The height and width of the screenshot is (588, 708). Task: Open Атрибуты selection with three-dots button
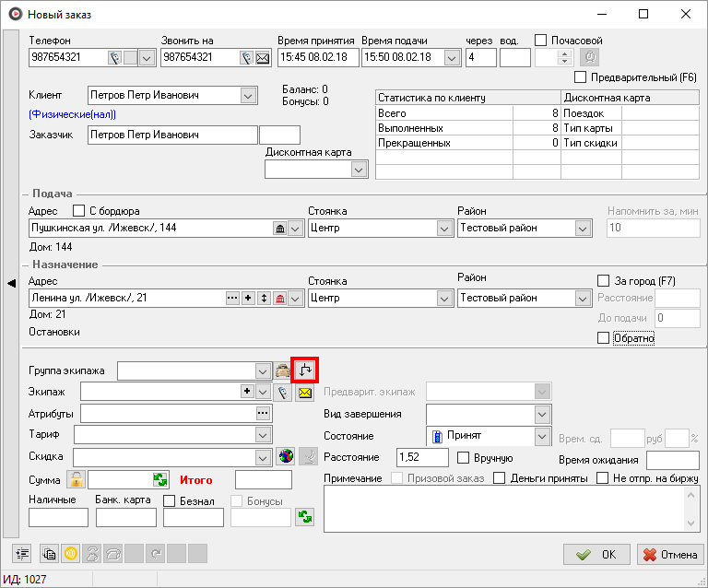pos(263,413)
